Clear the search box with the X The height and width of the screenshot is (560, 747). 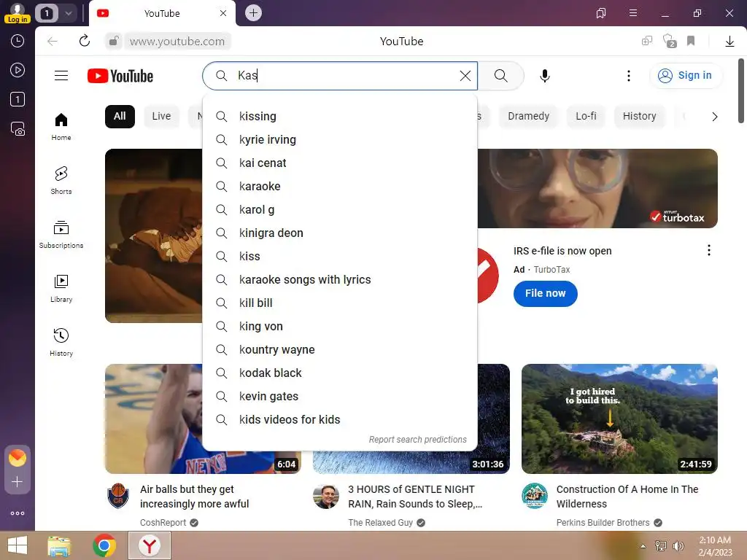(x=465, y=76)
